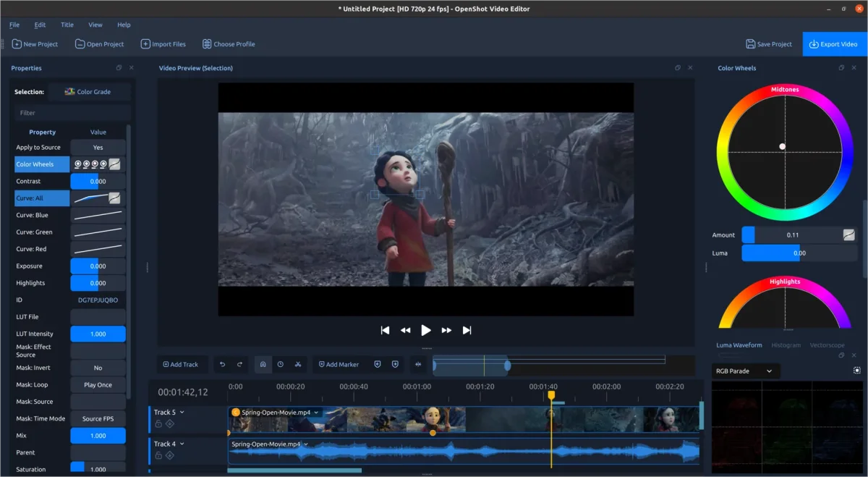
Task: Click the Exposure value slider
Action: 98,266
